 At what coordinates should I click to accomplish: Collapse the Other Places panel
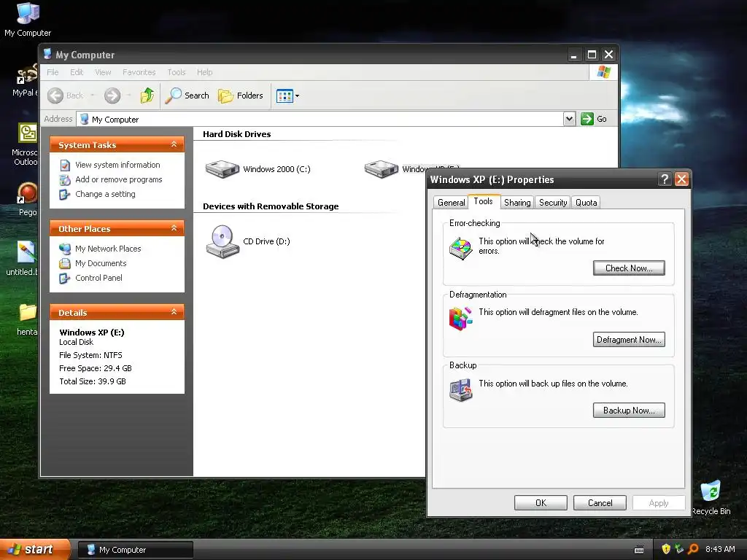click(174, 228)
